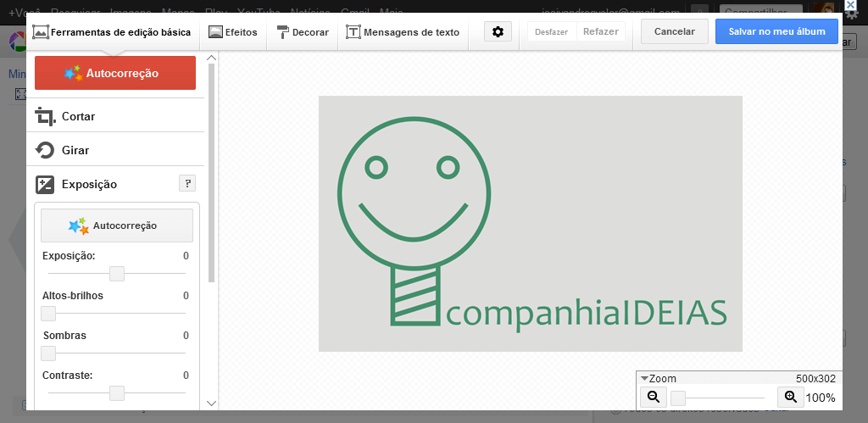Click the picture icon of Ferramentas de edição básica
This screenshot has width=868, height=423.
(x=41, y=32)
